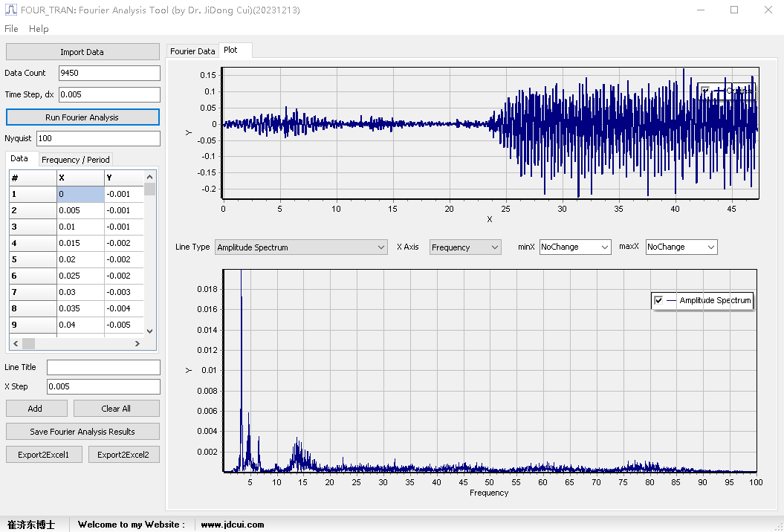Click the X cell showing 0.01

click(x=80, y=227)
